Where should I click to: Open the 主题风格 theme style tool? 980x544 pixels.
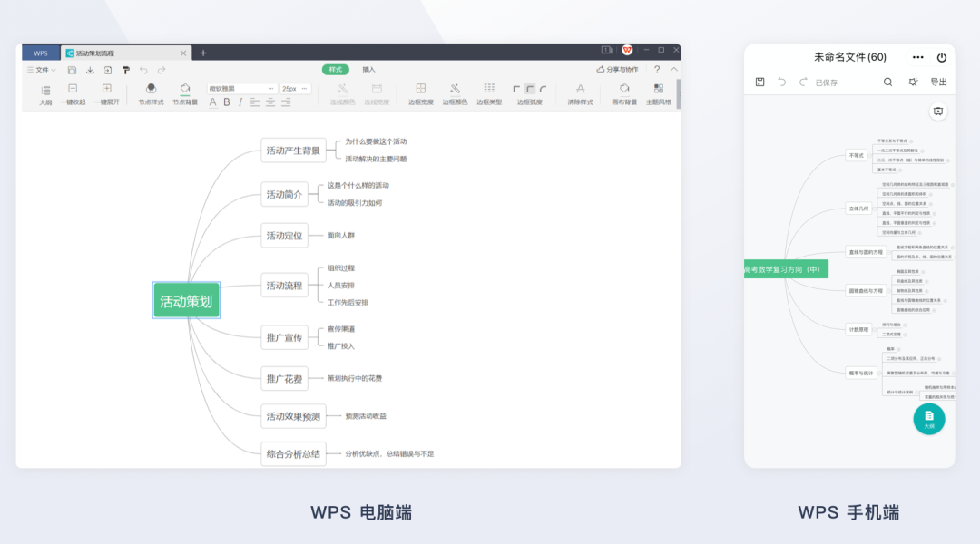658,89
